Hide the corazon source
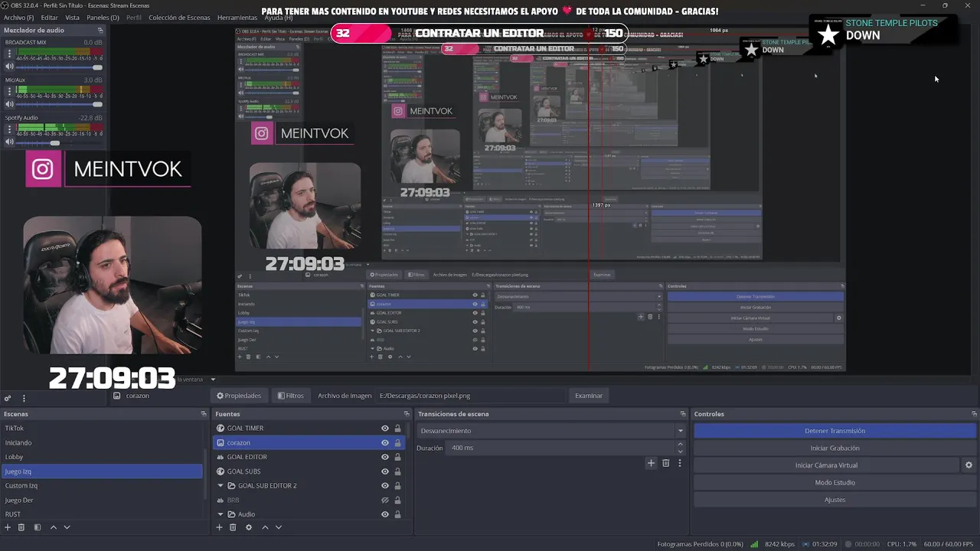This screenshot has height=551, width=980. pos(385,442)
